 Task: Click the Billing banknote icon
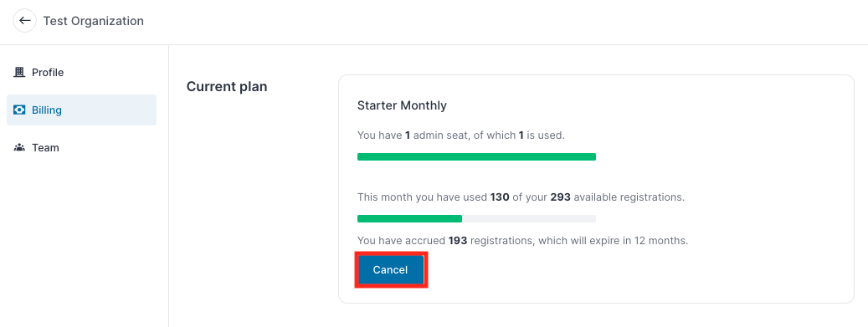[x=19, y=110]
